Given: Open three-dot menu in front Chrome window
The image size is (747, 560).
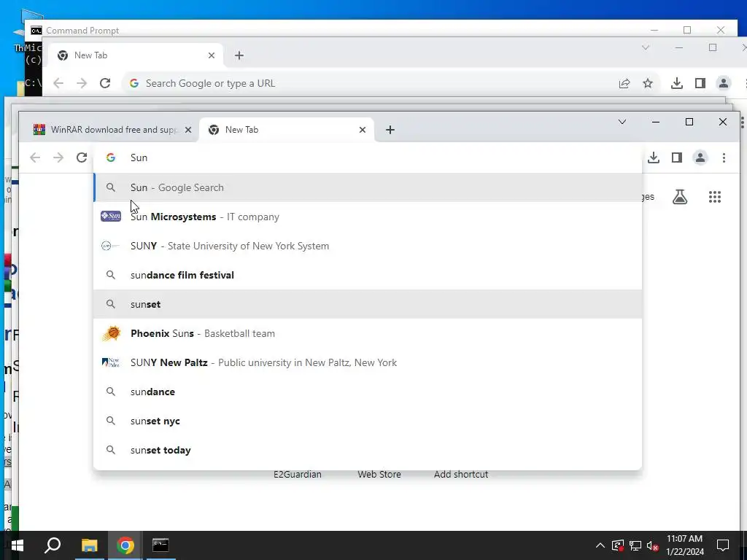Looking at the screenshot, I should (x=724, y=157).
